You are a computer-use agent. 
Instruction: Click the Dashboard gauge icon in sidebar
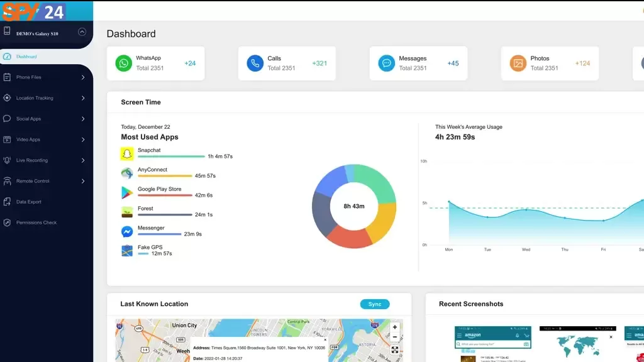click(x=7, y=57)
